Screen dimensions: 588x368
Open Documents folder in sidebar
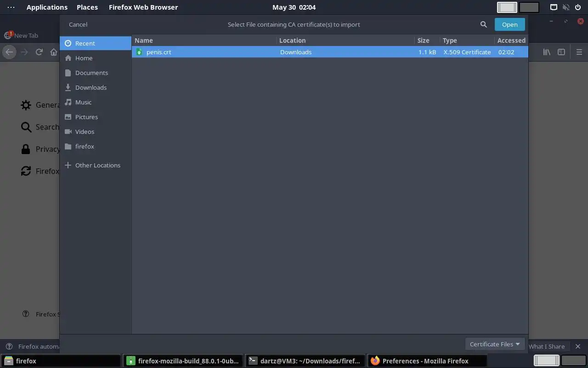click(95, 73)
